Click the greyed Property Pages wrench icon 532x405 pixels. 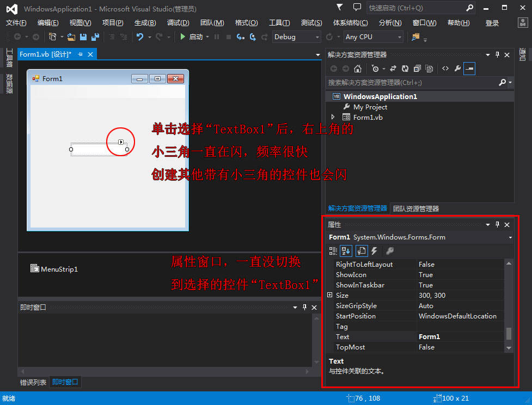[390, 251]
